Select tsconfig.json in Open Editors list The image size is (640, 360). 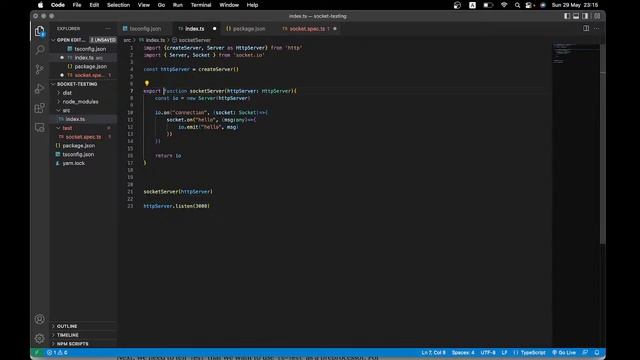[x=90, y=49]
